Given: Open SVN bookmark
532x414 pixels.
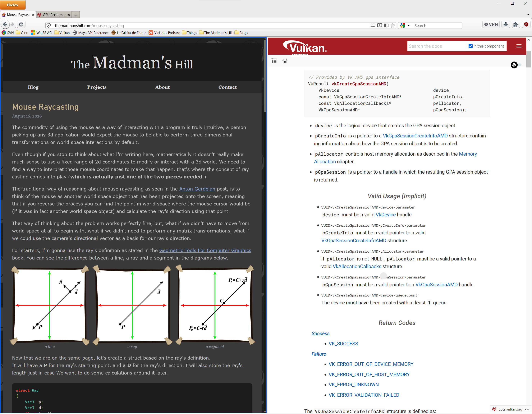Looking at the screenshot, I should 7,32.
